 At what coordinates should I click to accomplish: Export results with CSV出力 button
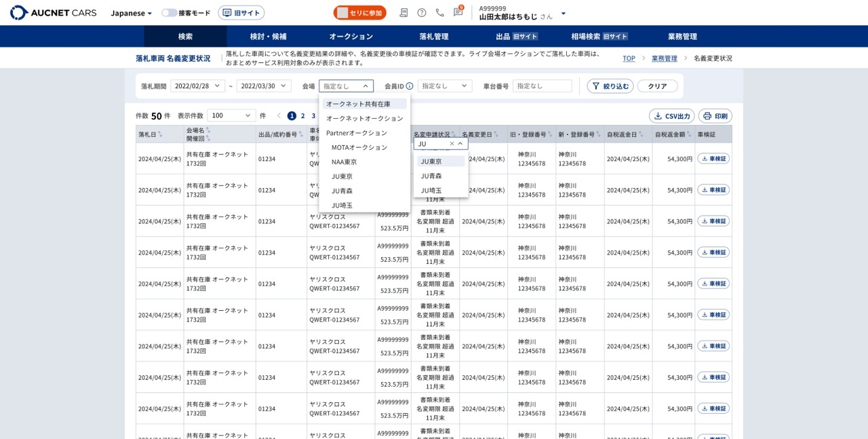pos(671,116)
